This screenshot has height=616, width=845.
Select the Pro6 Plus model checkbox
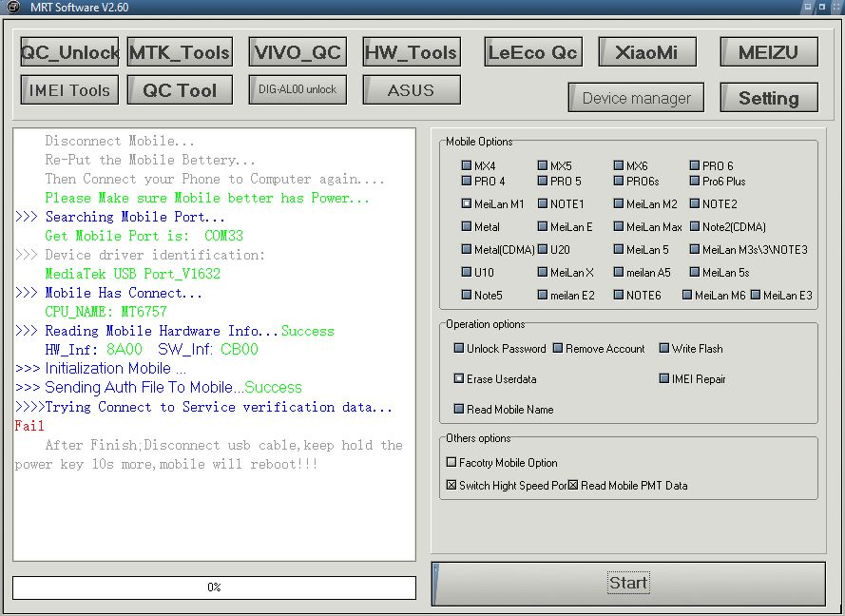coord(695,181)
